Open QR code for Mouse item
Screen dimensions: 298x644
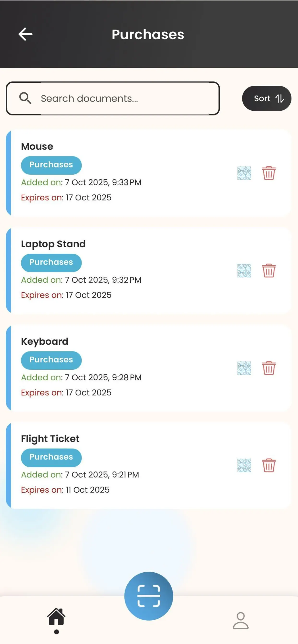[244, 173]
